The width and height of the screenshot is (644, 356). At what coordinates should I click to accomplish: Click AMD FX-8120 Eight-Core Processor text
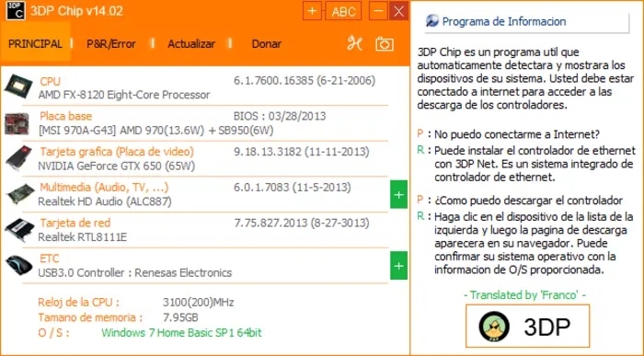(124, 95)
